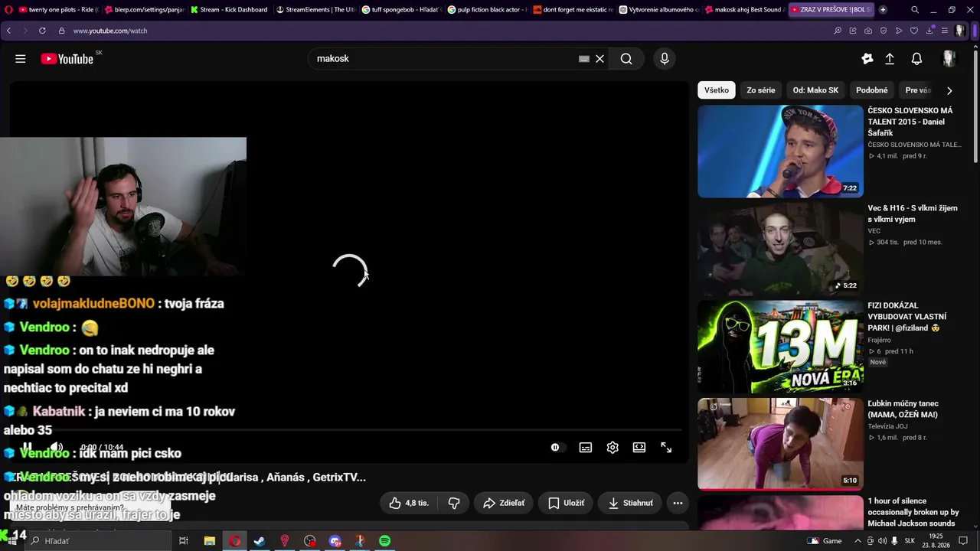Reload the page in the browser

click(x=42, y=31)
